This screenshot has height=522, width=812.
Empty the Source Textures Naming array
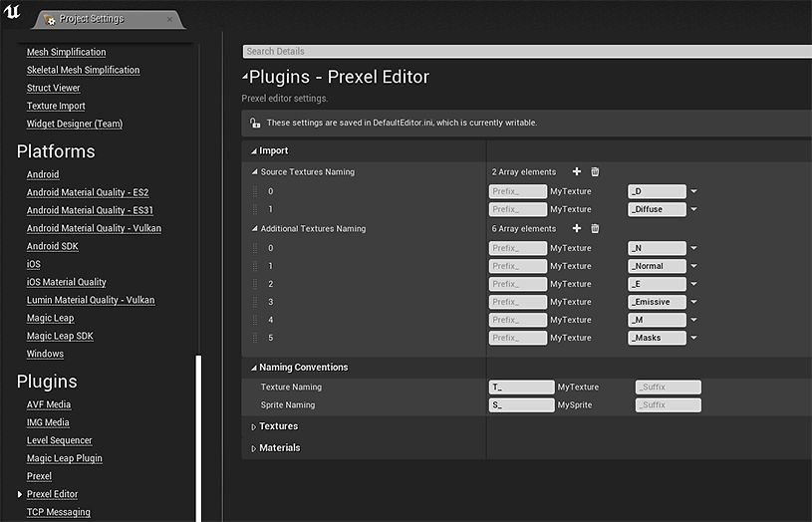point(595,171)
